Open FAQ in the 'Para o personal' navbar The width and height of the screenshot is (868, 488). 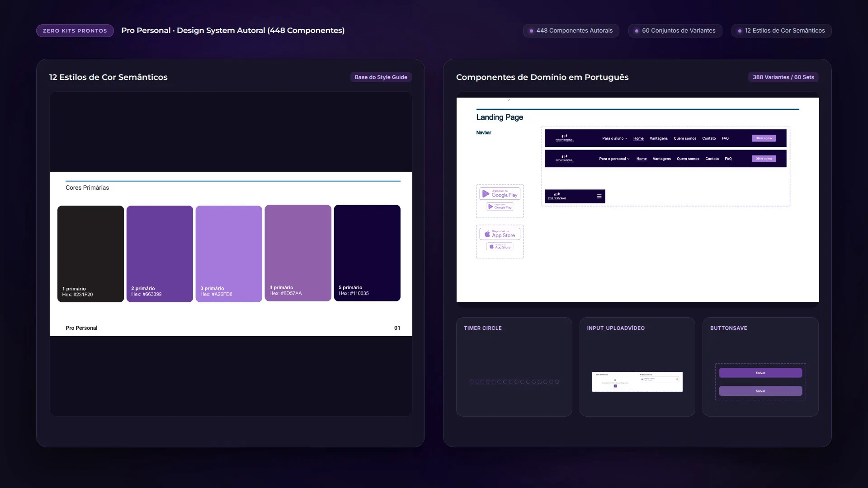point(728,159)
